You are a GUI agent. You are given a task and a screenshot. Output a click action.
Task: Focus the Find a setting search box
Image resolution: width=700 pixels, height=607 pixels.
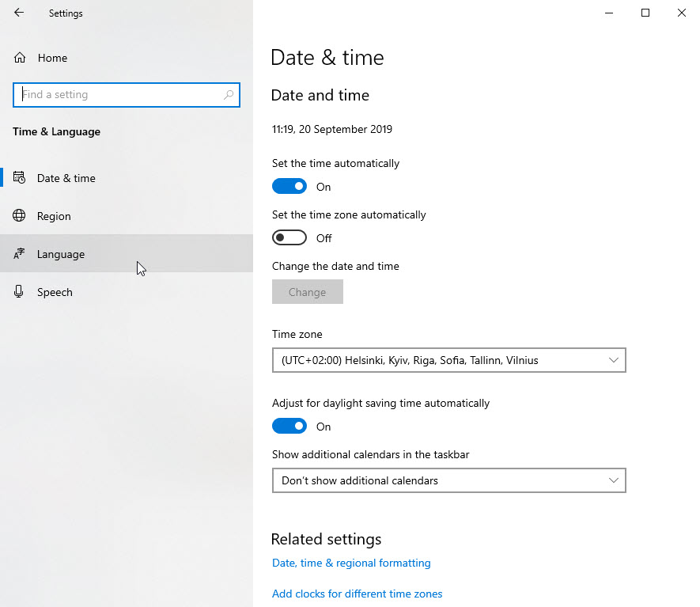119,95
